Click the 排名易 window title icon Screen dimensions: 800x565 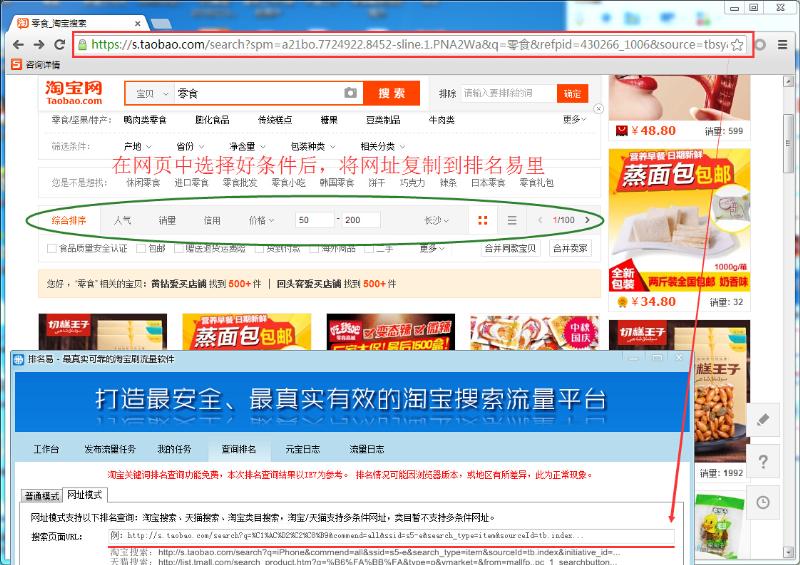click(x=19, y=359)
